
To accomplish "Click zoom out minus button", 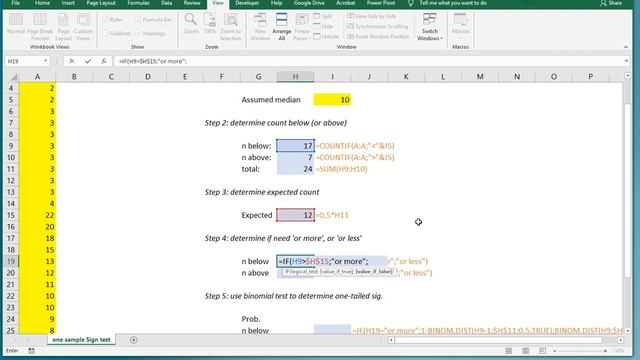I will pyautogui.click(x=554, y=351).
